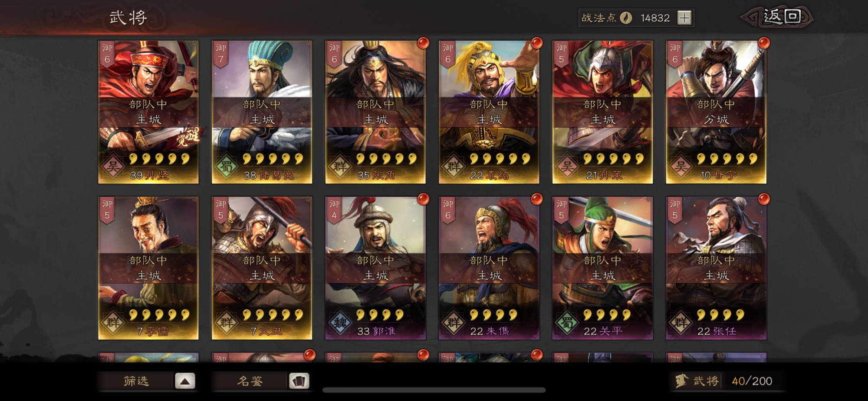Expand the 筛选 filter arrow
This screenshot has width=868, height=401.
(x=185, y=381)
